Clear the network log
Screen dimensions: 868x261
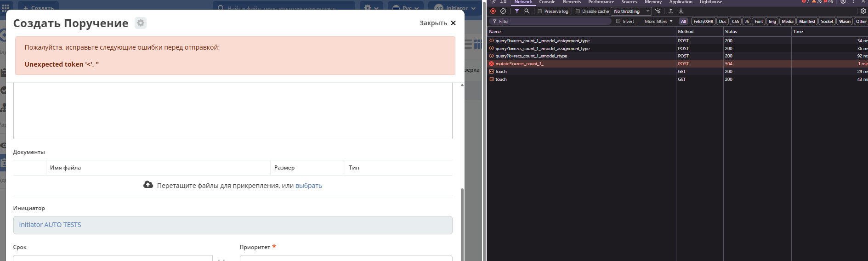pos(503,11)
